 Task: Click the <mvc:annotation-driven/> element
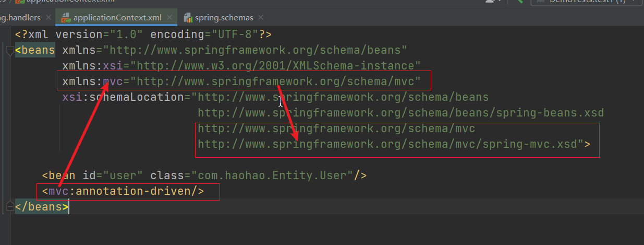(x=123, y=191)
